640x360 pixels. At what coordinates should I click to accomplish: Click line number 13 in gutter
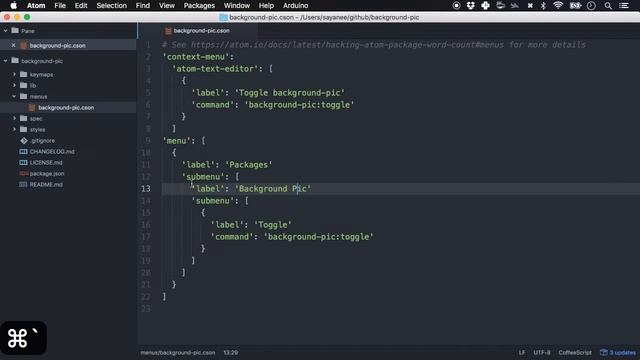click(x=146, y=189)
